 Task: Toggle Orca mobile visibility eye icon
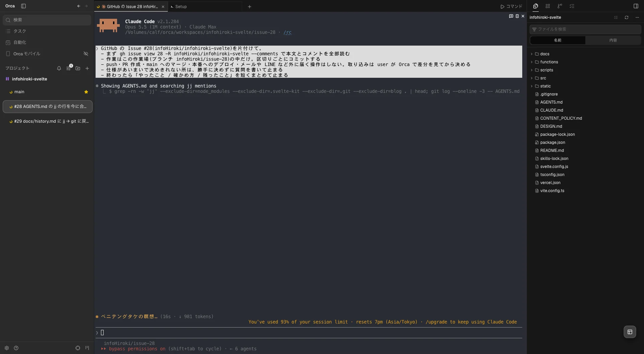[86, 54]
